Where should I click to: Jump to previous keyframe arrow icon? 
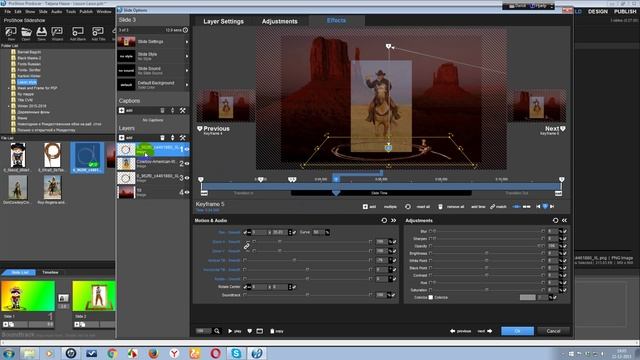coord(538,207)
